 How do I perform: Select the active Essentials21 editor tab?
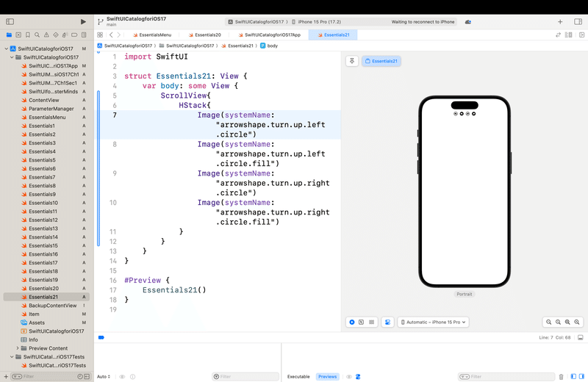[x=333, y=35]
